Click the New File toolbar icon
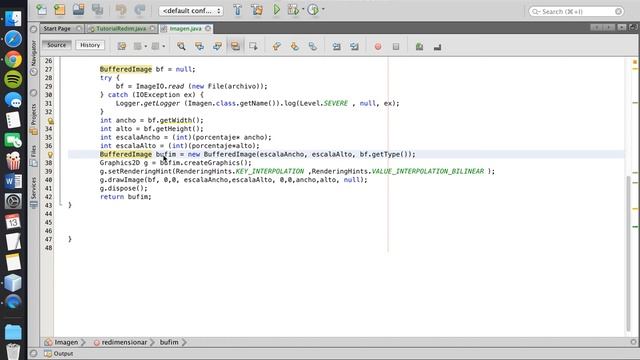640x360 pixels. pyautogui.click(x=41, y=9)
